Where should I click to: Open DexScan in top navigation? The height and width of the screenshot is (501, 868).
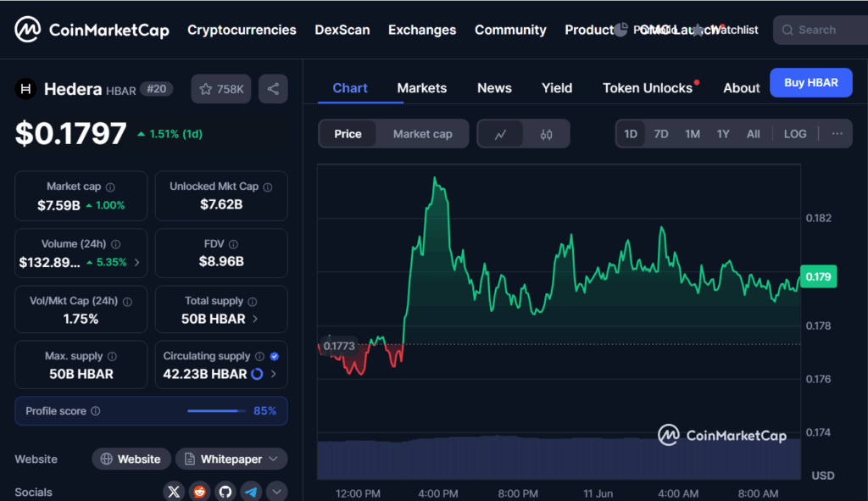point(342,30)
